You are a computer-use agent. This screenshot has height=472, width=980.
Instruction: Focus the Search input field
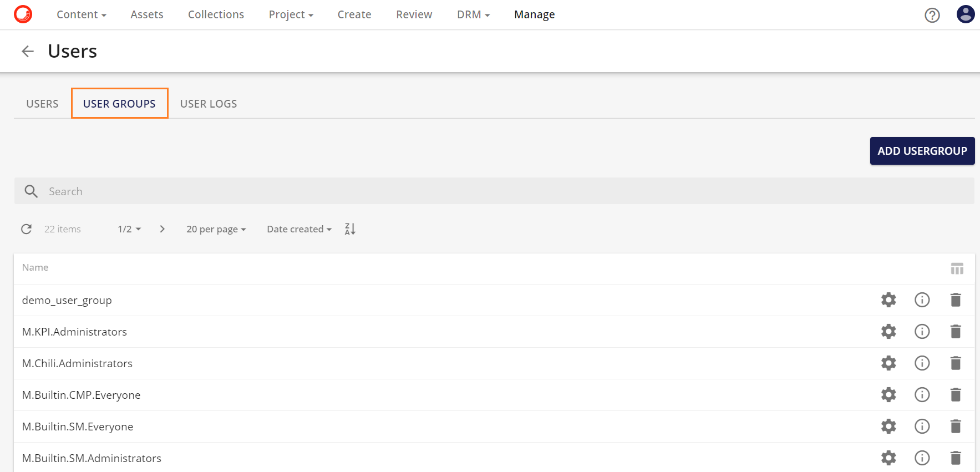click(494, 191)
